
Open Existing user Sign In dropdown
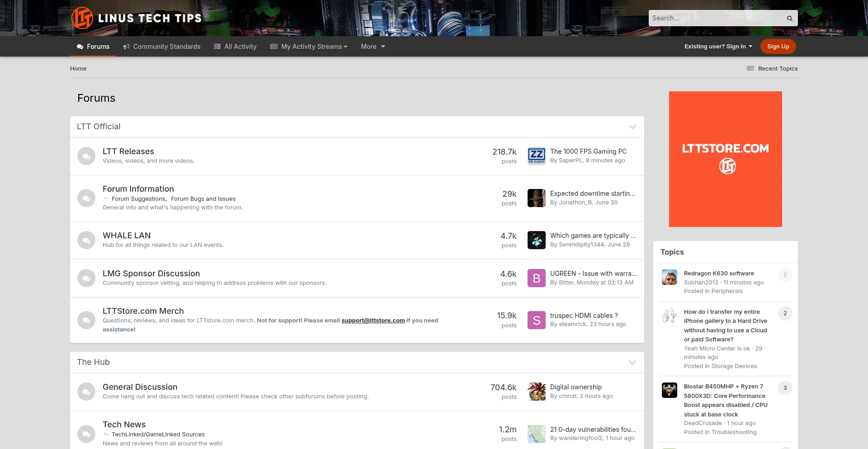tap(718, 47)
